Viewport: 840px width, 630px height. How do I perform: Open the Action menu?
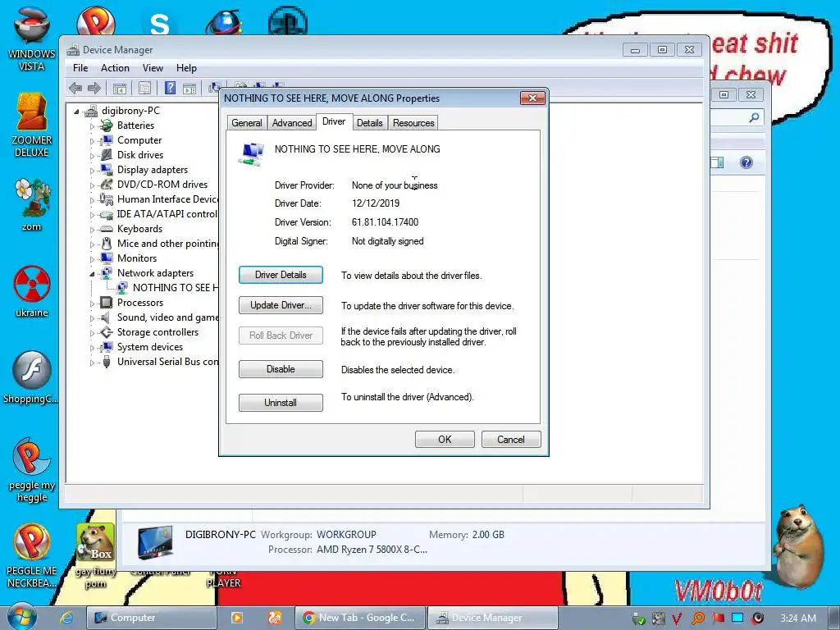coord(115,68)
